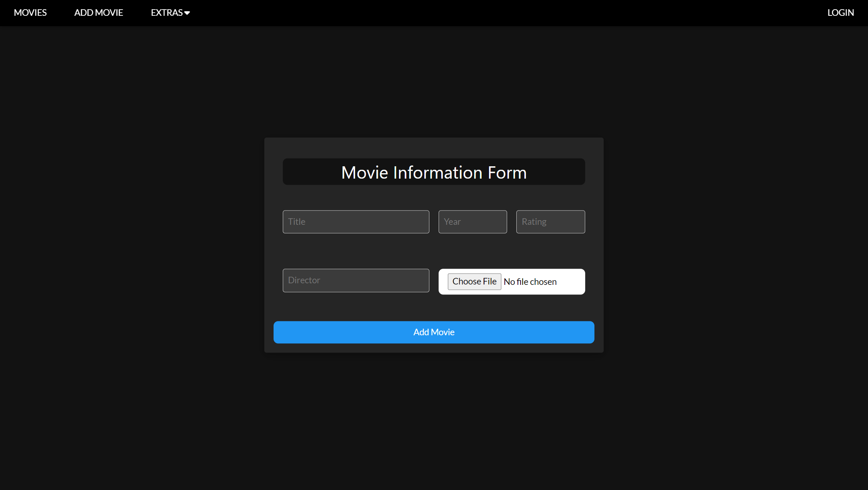868x490 pixels.
Task: Expand the EXTRAS dropdown menu
Action: tap(169, 13)
